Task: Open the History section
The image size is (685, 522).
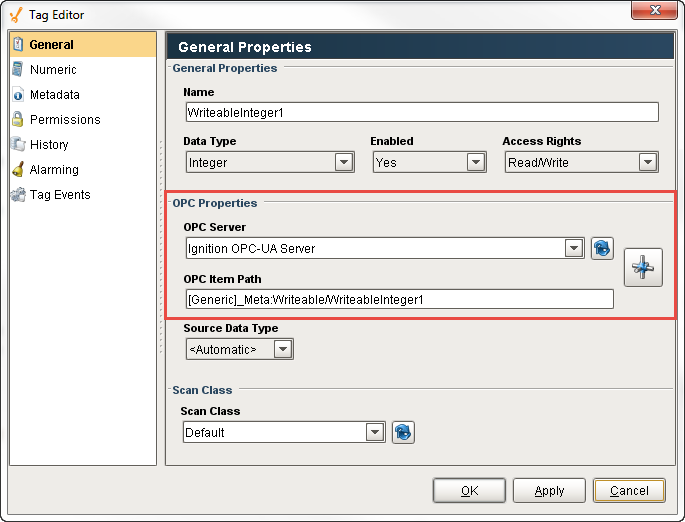Action: [x=49, y=145]
